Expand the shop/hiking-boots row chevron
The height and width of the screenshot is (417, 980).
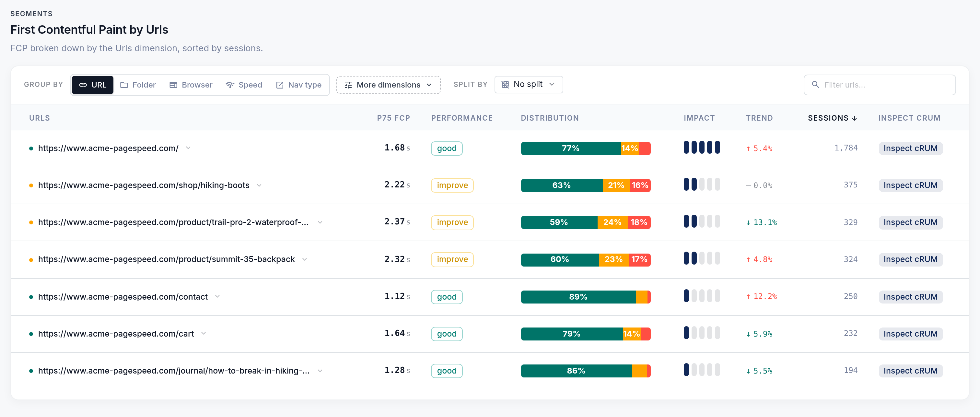coord(259,185)
